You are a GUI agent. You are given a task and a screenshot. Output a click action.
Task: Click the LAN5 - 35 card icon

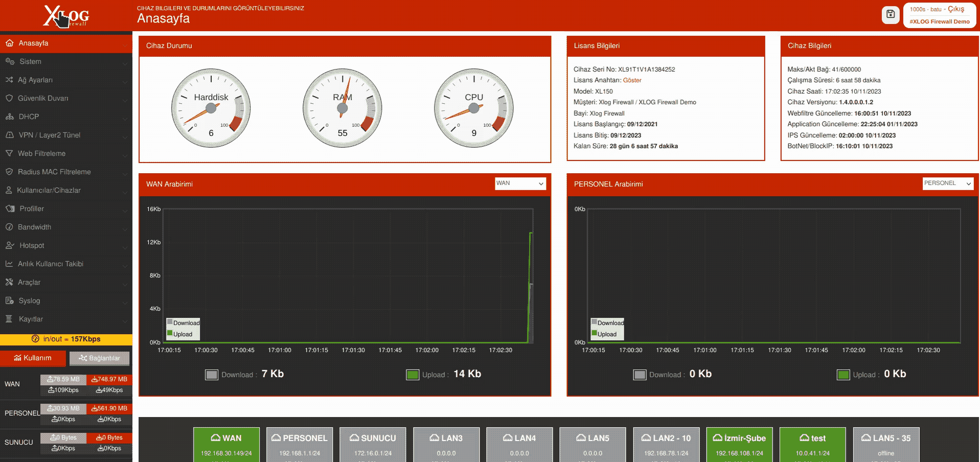(866, 438)
